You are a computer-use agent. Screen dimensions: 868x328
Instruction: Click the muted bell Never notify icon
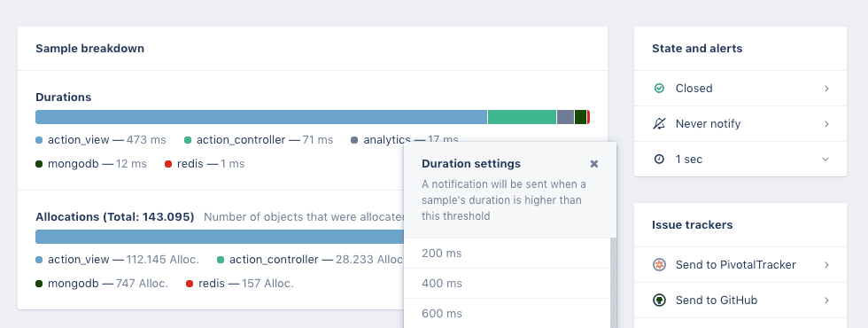(659, 123)
